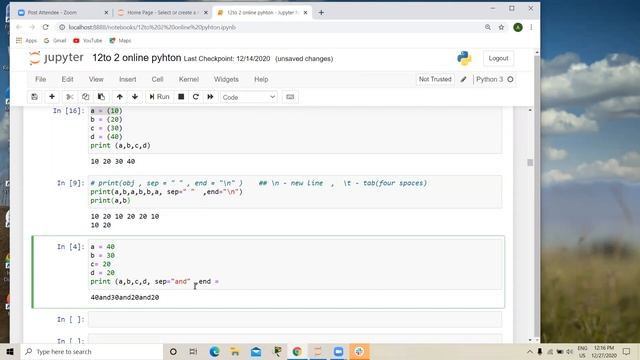The image size is (640, 360).
Task: Click inside the In [9] code cell
Action: point(295,192)
